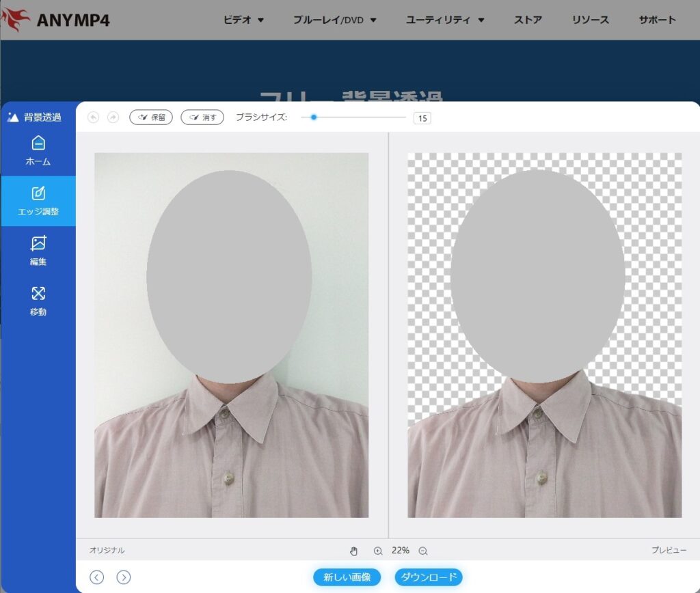The height and width of the screenshot is (593, 700).
Task: Click the redo arrow icon
Action: click(113, 118)
